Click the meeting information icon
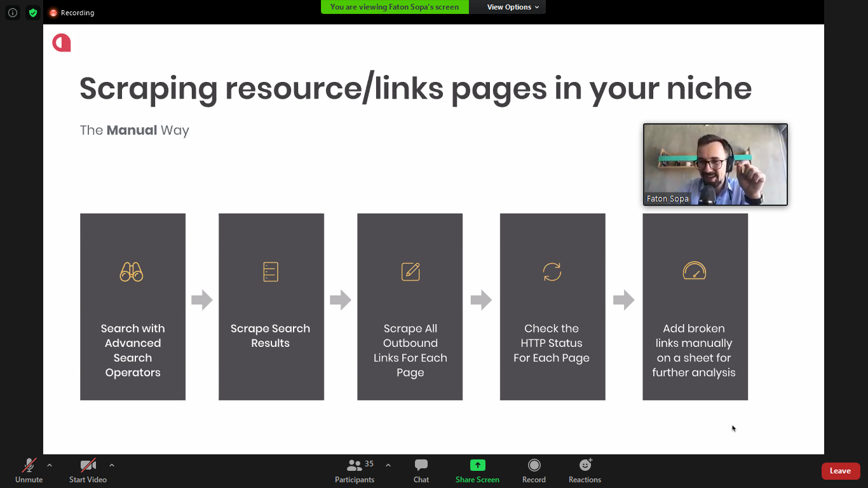 [13, 13]
